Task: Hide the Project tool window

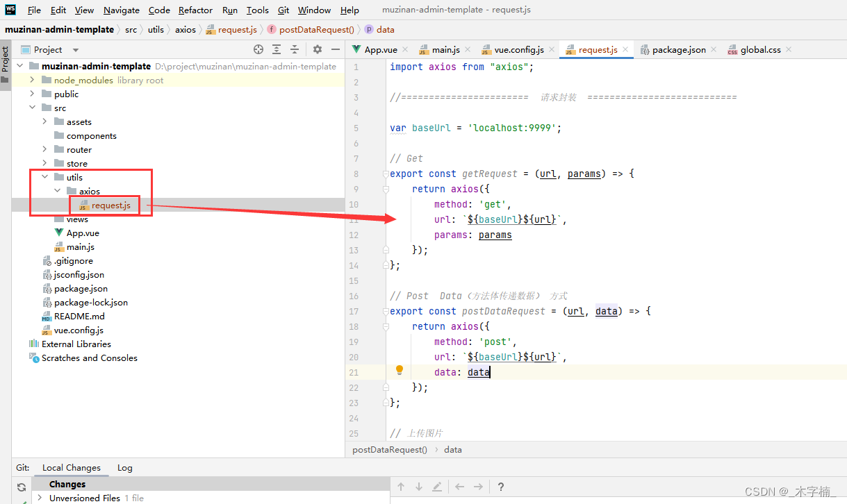Action: (336, 49)
